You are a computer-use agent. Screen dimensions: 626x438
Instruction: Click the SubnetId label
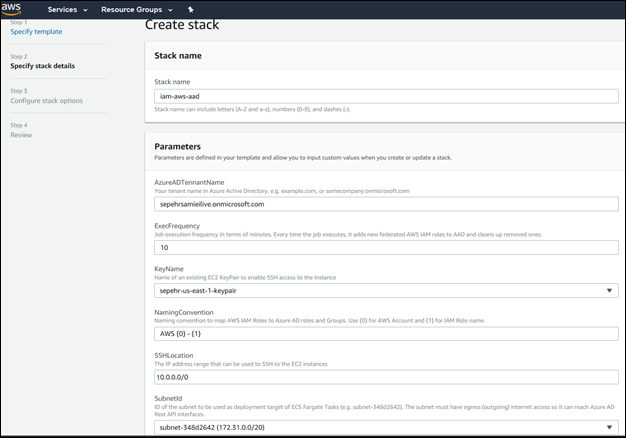[x=168, y=398]
